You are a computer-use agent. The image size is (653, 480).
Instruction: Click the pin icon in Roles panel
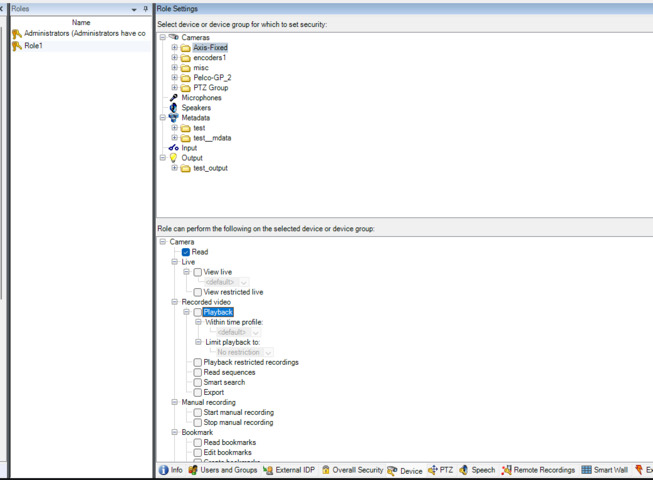pyautogui.click(x=145, y=9)
